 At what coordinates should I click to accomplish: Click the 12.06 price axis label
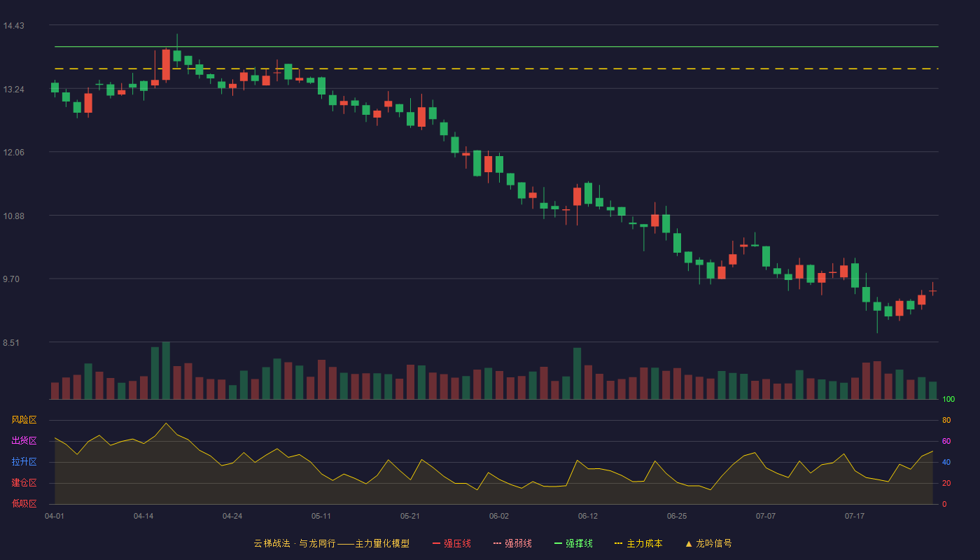14,153
